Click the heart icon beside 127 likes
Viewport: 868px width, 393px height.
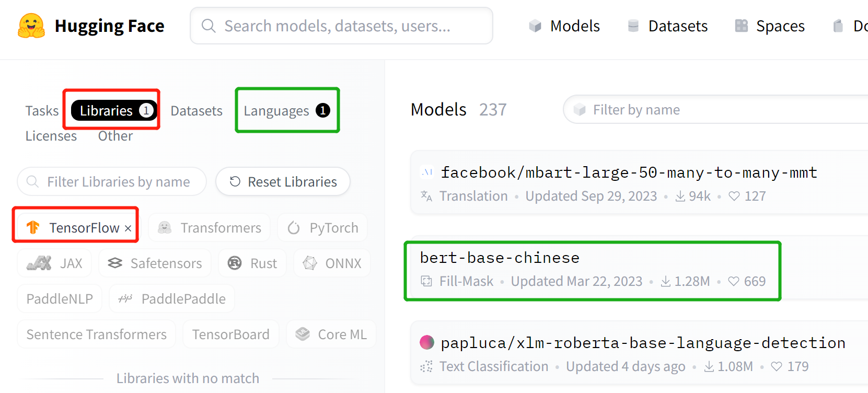734,196
